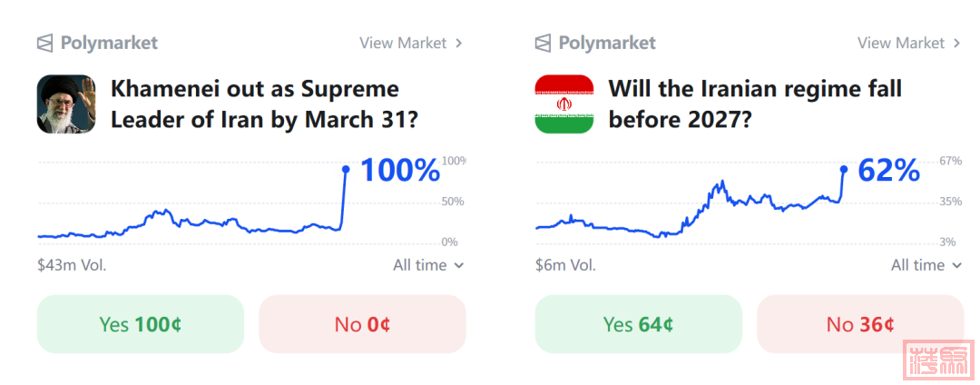Expand All time dropdown on regime chart
This screenshot has width=980, height=385.
pos(926,265)
